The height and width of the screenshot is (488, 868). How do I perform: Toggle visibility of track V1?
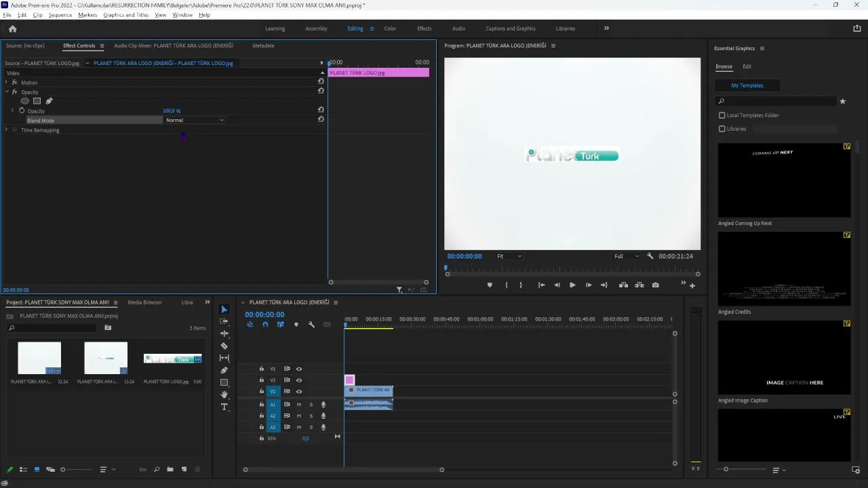coord(299,392)
